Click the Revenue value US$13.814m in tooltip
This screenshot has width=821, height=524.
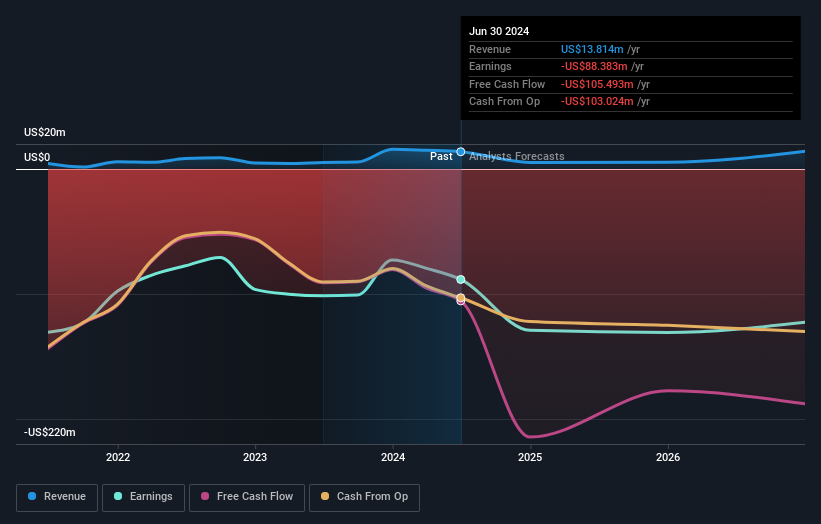pyautogui.click(x=592, y=49)
